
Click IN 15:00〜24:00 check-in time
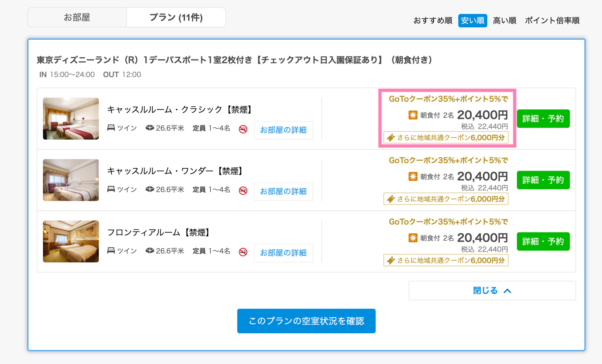click(x=67, y=74)
